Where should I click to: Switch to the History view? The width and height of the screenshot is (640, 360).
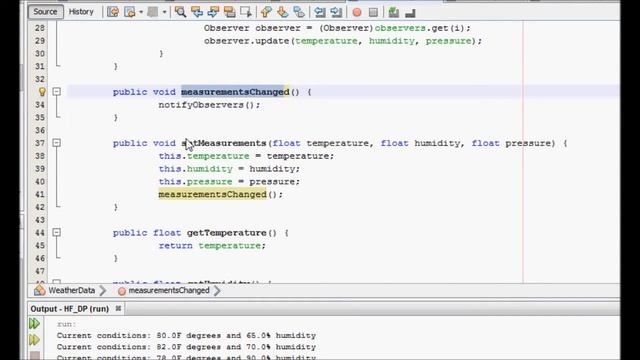[x=81, y=11]
